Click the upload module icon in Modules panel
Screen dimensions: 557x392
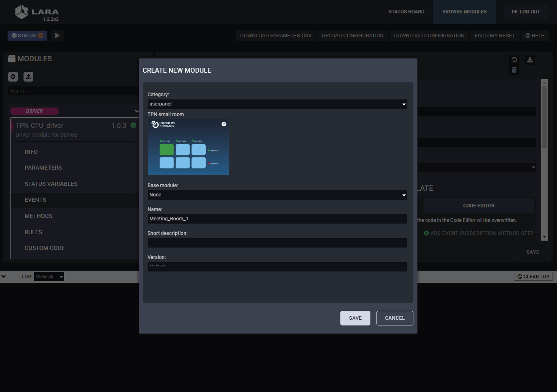[28, 76]
